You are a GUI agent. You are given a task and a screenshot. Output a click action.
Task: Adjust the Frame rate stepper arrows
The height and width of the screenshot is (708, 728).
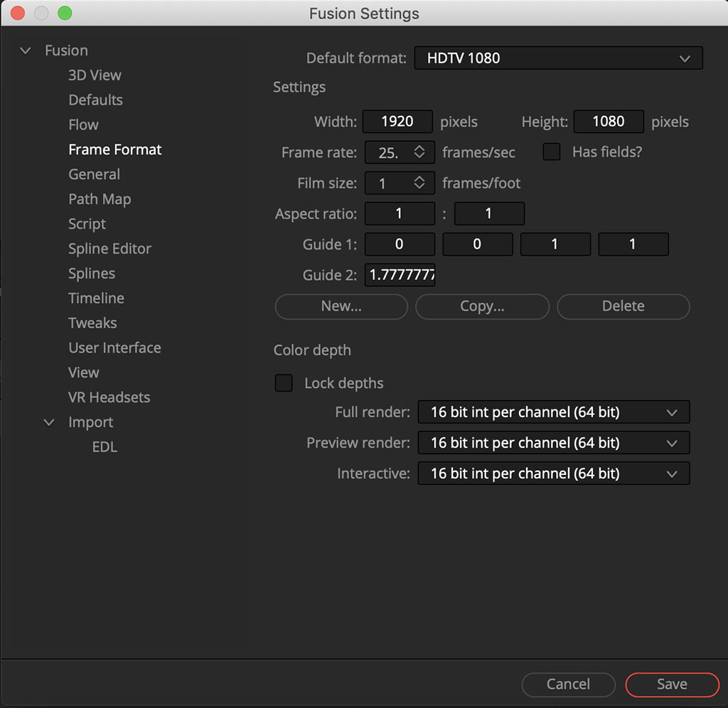coord(419,152)
